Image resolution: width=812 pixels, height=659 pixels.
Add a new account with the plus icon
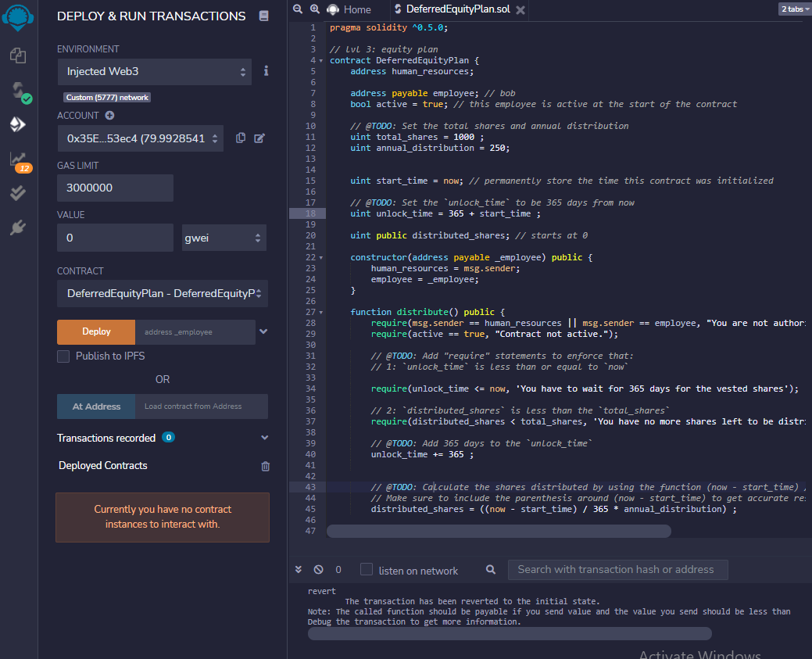[109, 116]
